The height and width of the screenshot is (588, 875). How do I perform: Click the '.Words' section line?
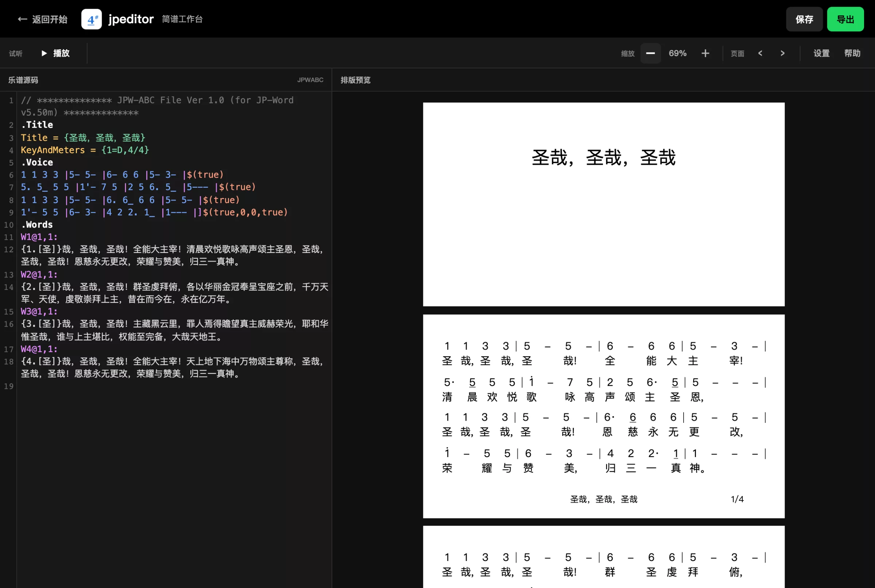[37, 225]
